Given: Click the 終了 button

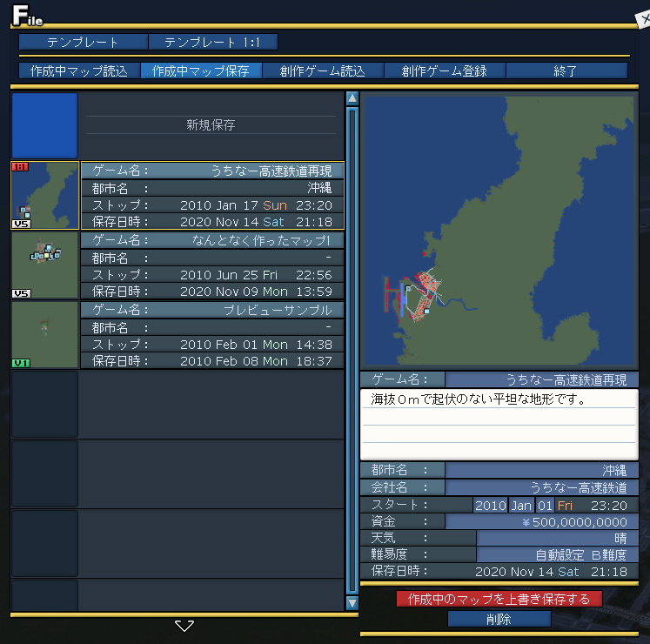Looking at the screenshot, I should (566, 71).
